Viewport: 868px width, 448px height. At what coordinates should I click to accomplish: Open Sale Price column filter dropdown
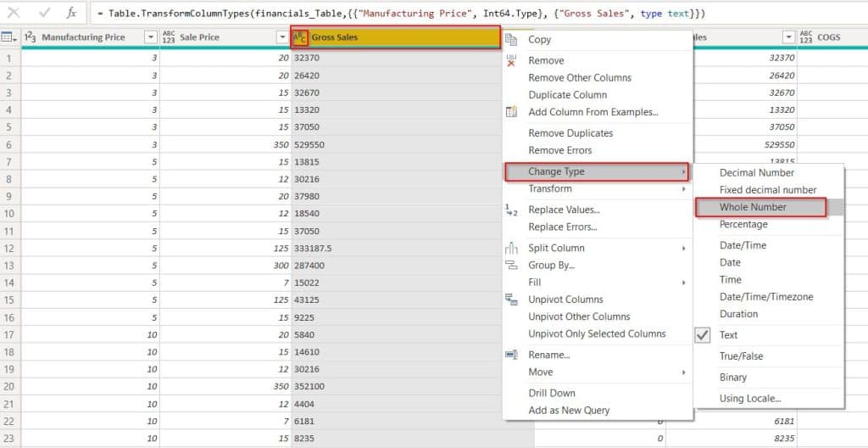pyautogui.click(x=281, y=37)
